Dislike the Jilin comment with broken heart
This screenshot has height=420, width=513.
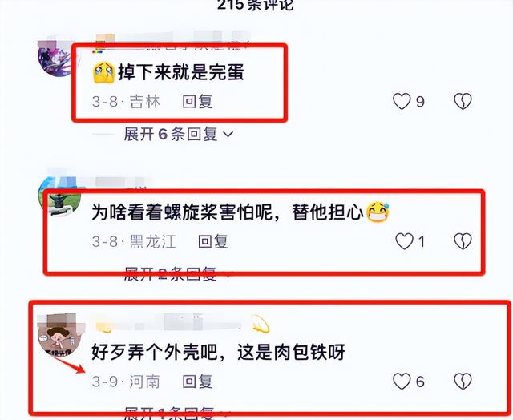463,101
